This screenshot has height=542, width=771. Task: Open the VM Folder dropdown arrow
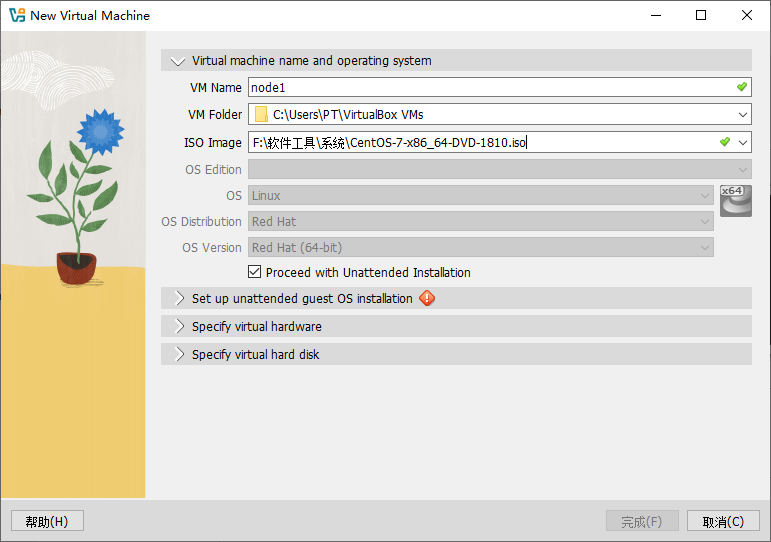click(742, 115)
